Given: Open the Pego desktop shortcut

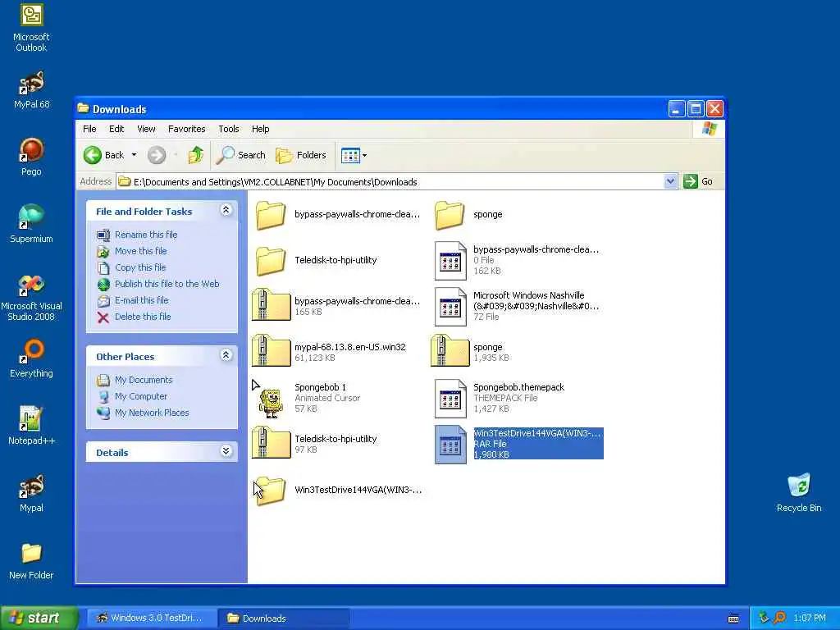Looking at the screenshot, I should point(31,157).
